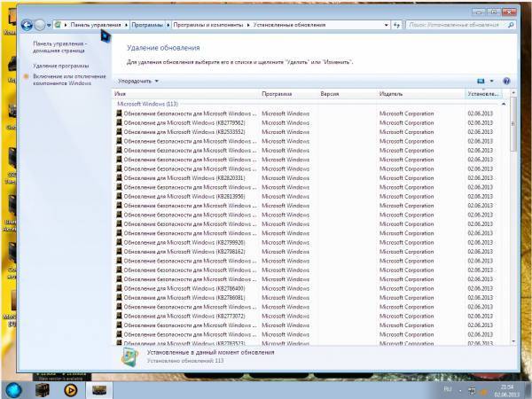Select update KB2786400 row
The width and height of the screenshot is (532, 399).
(x=309, y=288)
